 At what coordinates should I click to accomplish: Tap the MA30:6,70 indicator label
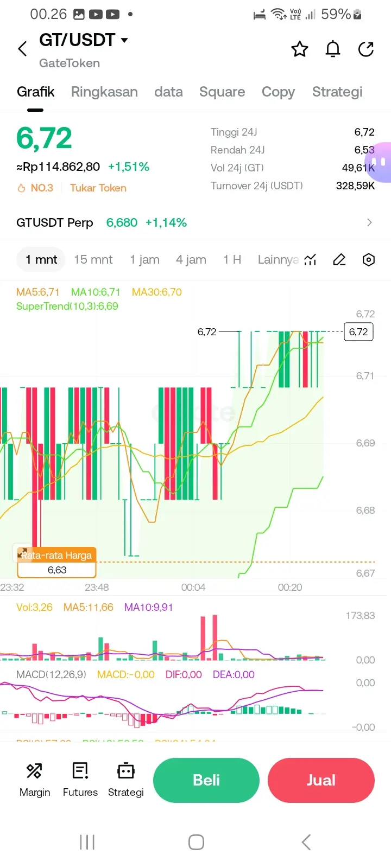157,292
